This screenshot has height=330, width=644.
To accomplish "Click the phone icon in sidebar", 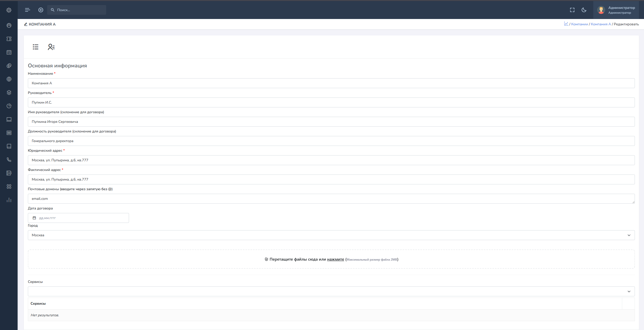I will 9,160.
